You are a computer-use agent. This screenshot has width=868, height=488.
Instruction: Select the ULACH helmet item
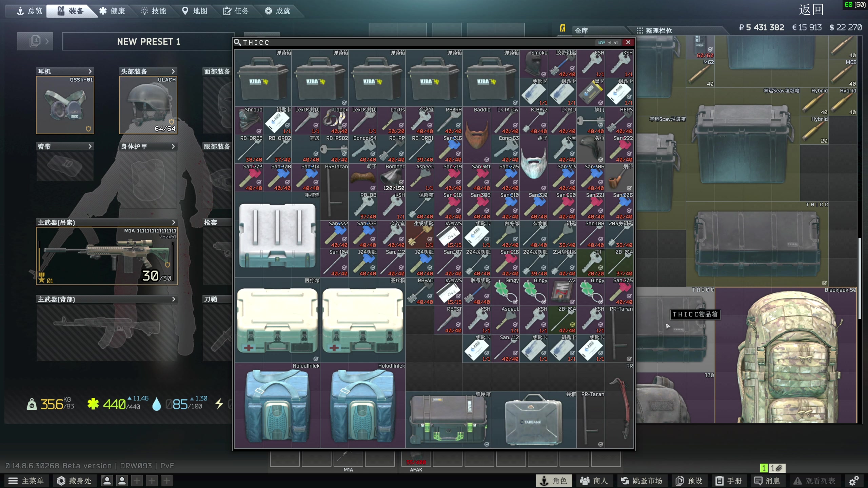coord(148,105)
